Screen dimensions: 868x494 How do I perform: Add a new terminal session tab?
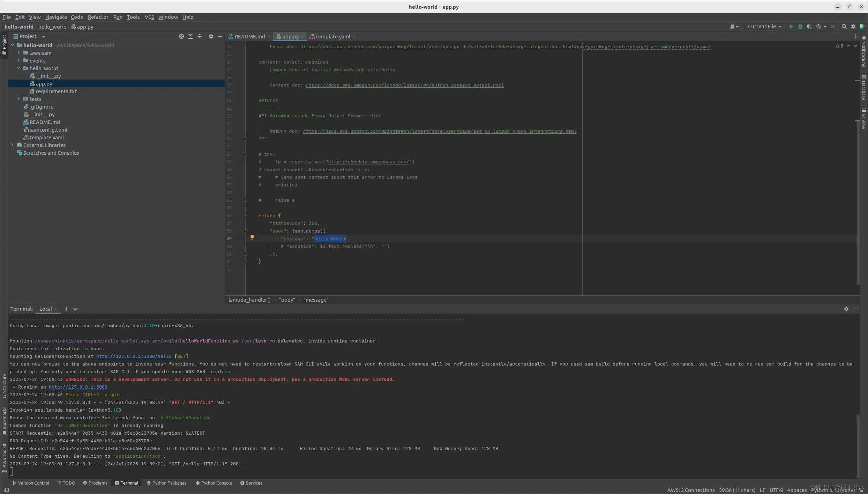(x=66, y=309)
